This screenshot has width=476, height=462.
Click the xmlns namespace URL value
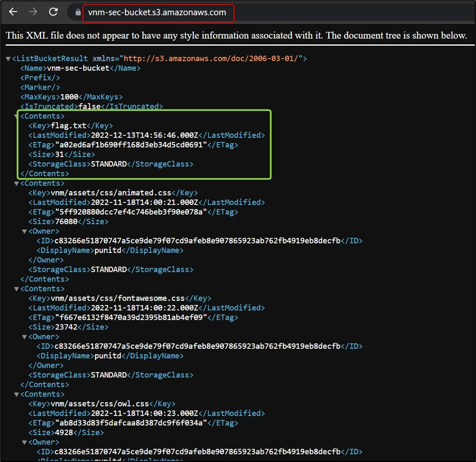(212, 59)
